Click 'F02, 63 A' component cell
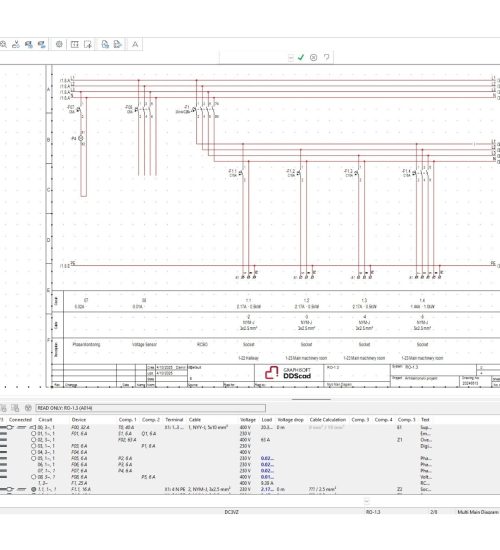 tap(127, 440)
